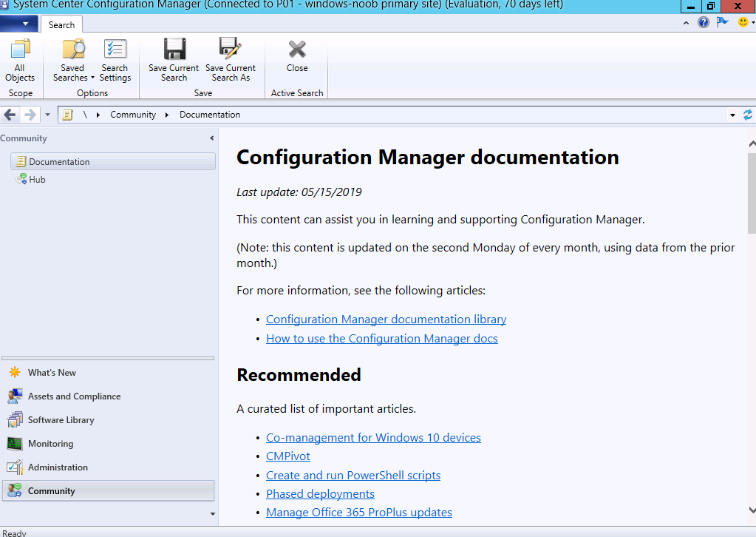Open the Help button
This screenshot has width=756, height=537.
pyautogui.click(x=704, y=22)
